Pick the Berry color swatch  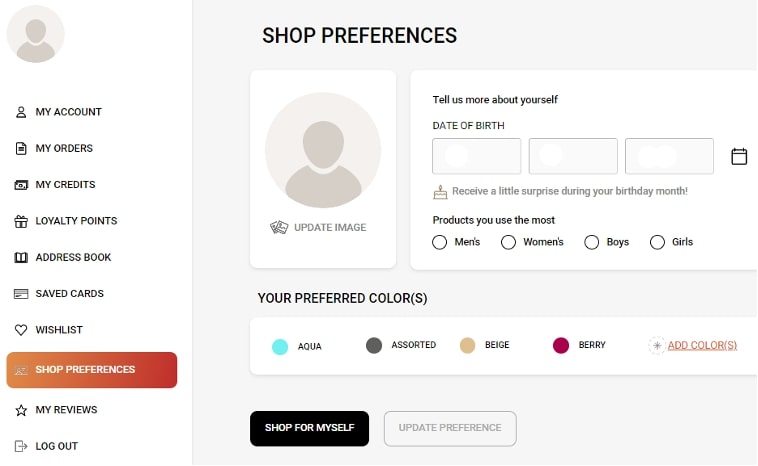[x=561, y=345]
